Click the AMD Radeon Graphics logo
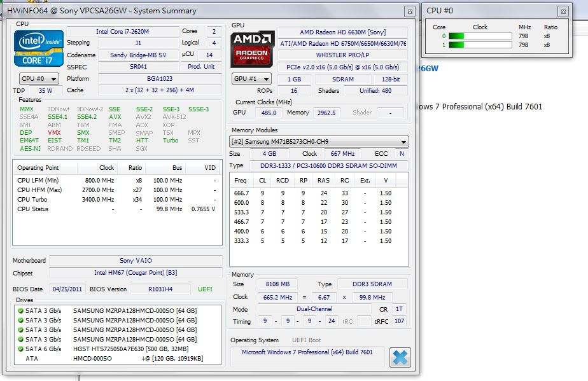Image resolution: width=588 pixels, height=381 pixels. click(x=252, y=49)
